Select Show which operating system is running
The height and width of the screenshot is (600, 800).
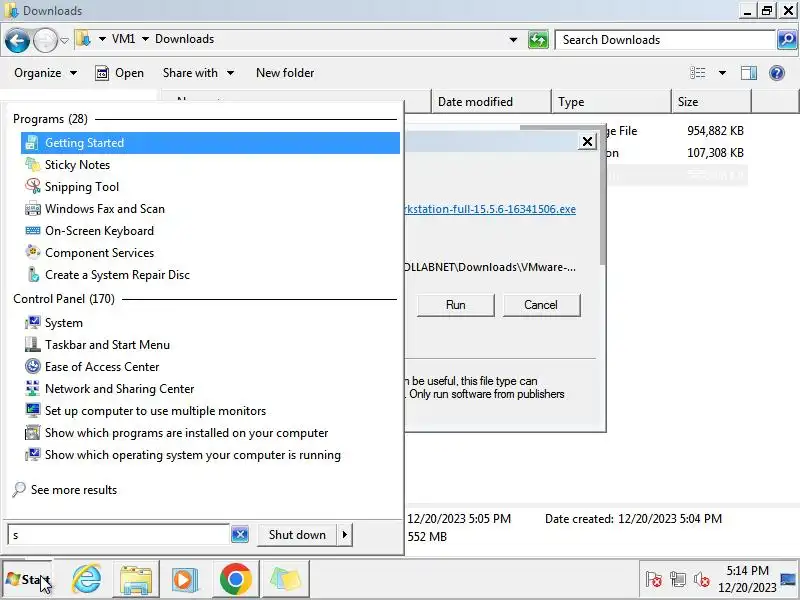coord(192,455)
